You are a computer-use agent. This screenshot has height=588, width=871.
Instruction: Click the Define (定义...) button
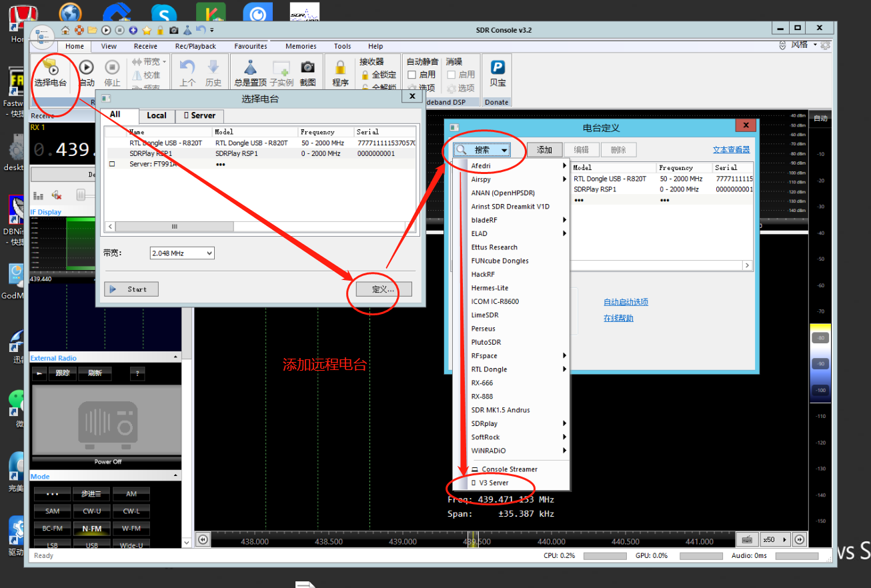[383, 289]
